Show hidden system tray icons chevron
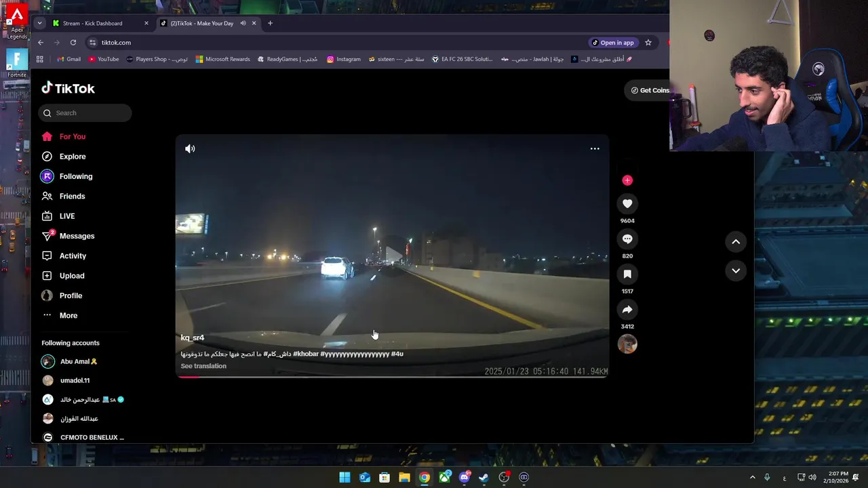Image resolution: width=868 pixels, height=488 pixels. pos(752,477)
